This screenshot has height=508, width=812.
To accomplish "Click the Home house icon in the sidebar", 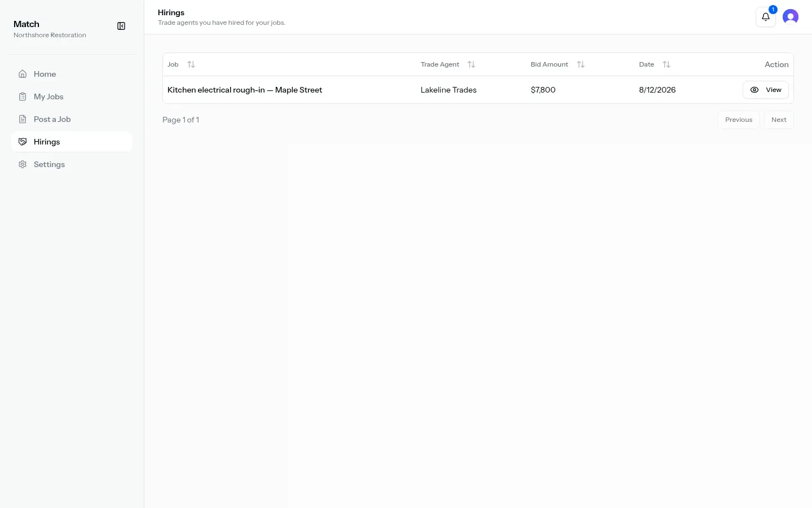I will click(x=23, y=74).
